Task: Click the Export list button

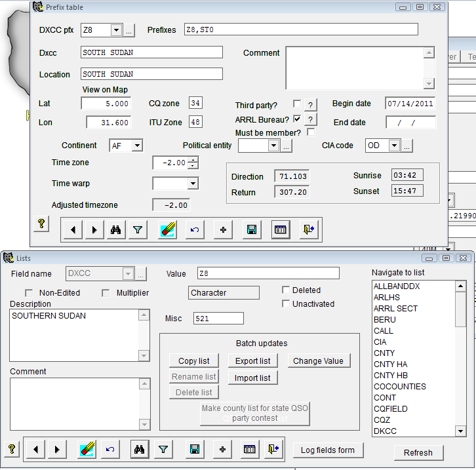Action: [x=253, y=361]
